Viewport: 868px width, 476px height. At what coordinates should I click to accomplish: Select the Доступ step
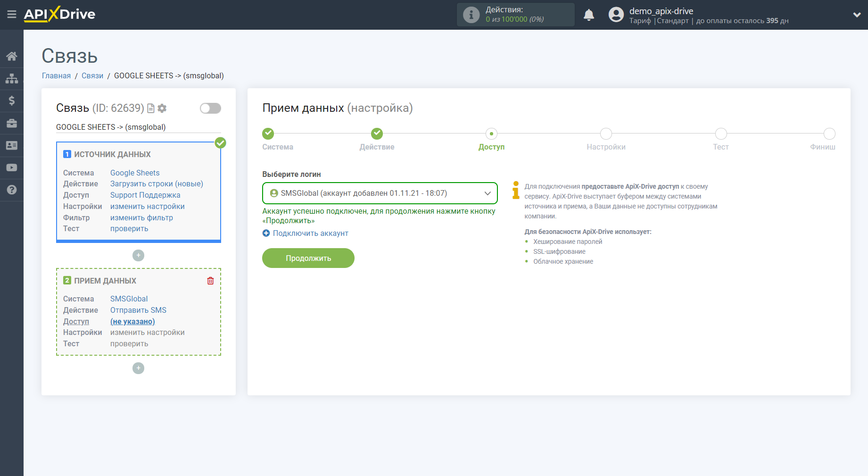click(491, 134)
